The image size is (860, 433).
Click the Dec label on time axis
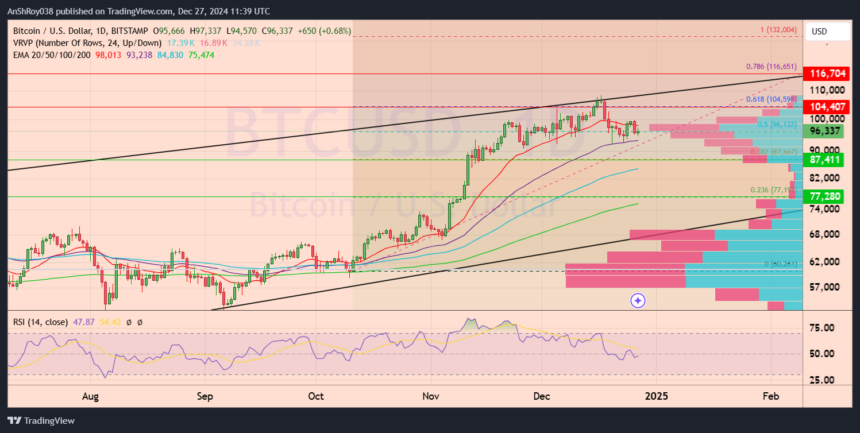pos(542,396)
